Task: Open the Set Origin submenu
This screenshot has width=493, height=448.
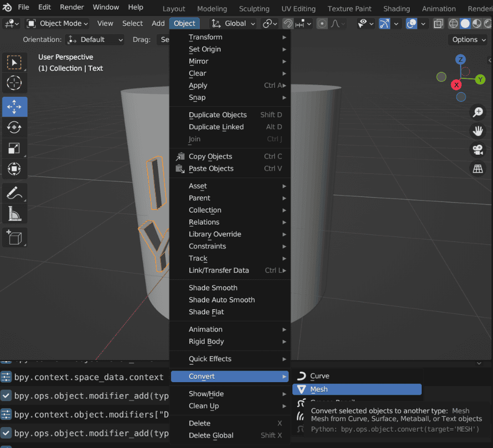Action: coord(230,49)
